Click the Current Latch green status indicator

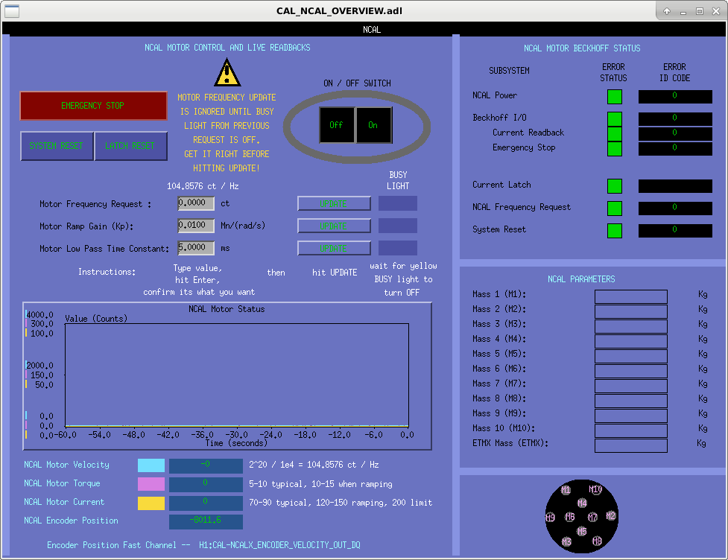[615, 186]
